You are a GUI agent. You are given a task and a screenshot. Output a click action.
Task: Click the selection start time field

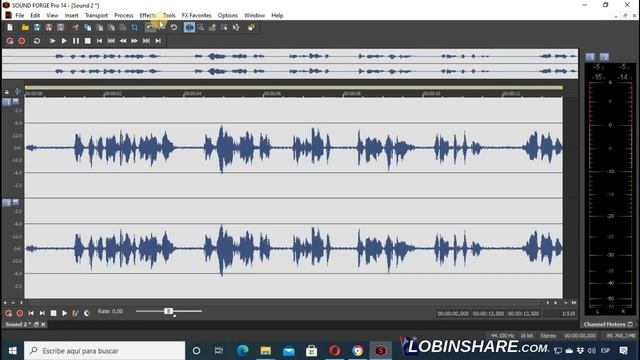453,313
